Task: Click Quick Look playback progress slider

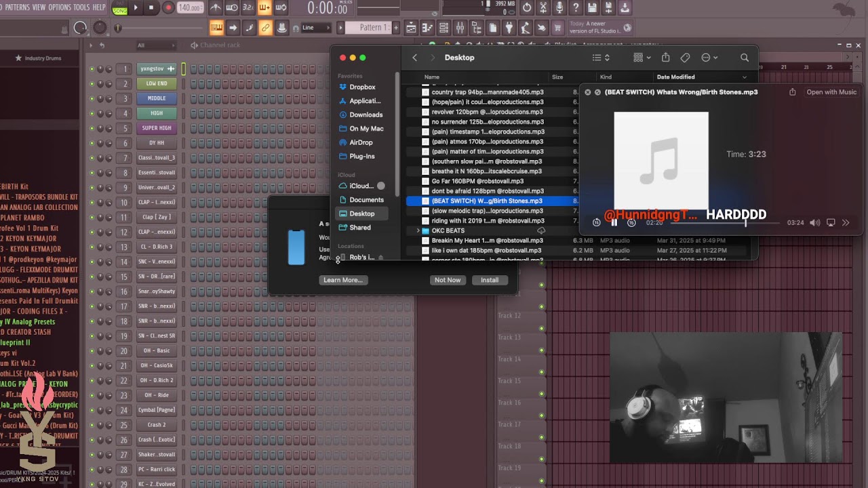Action: [725, 222]
